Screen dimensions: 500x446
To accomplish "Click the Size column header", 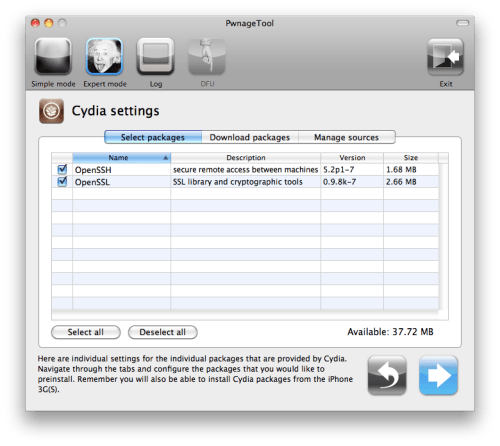I will [x=411, y=158].
